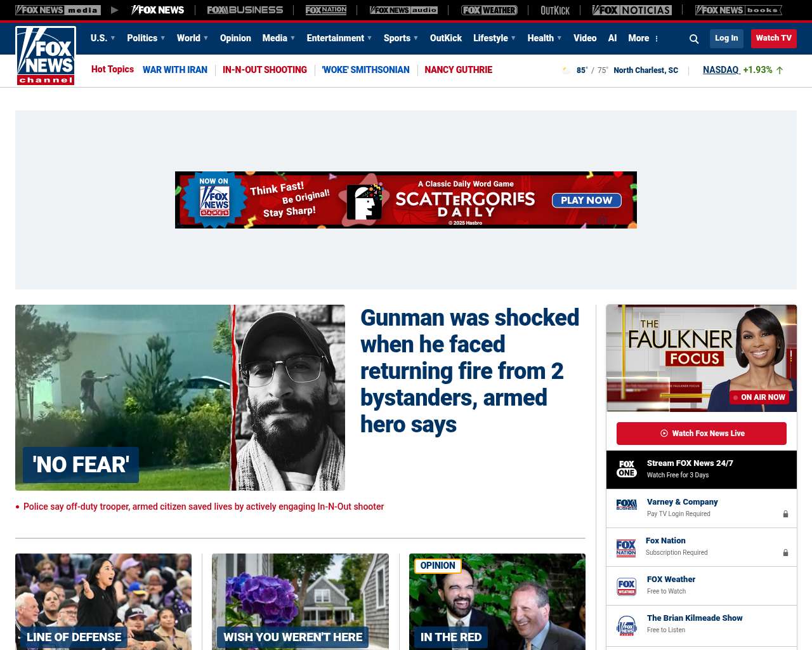Select the NANCY GUTHRIE hot topic
The image size is (812, 650).
pyautogui.click(x=458, y=70)
